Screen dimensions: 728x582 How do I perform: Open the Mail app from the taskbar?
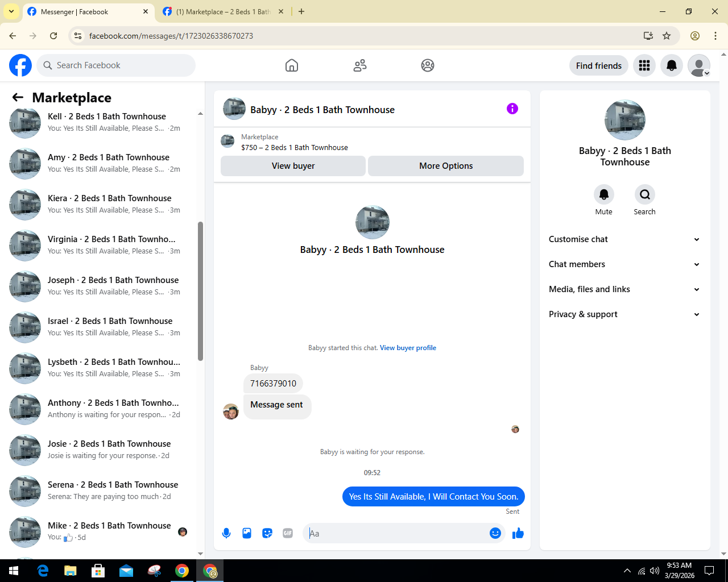(126, 571)
